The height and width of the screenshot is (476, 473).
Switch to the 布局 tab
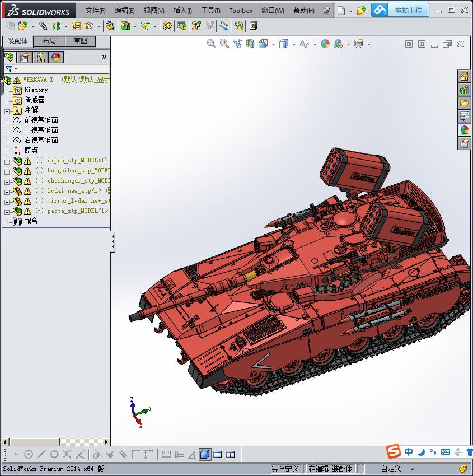(49, 41)
